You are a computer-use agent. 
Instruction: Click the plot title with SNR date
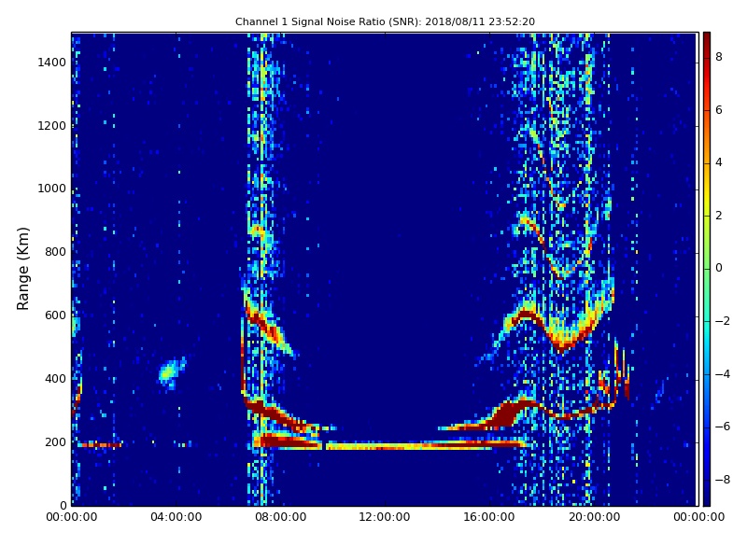point(385,21)
